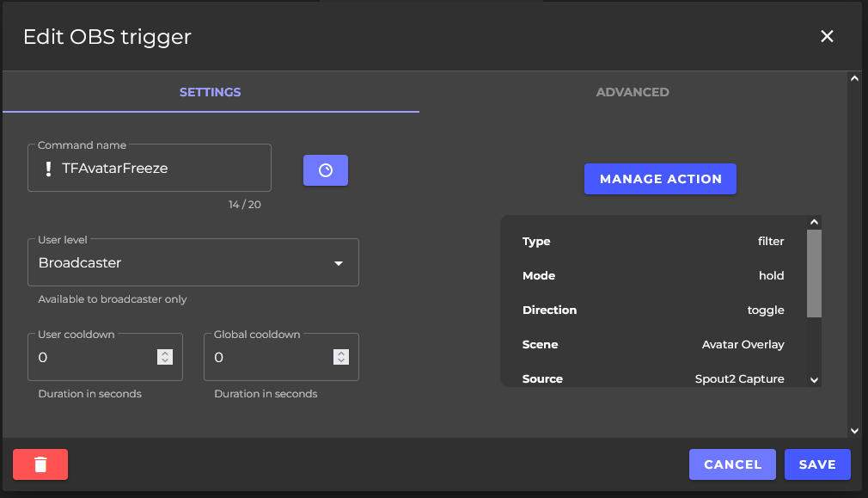This screenshot has width=868, height=498.
Task: Click the Manage Action button
Action: 660,179
